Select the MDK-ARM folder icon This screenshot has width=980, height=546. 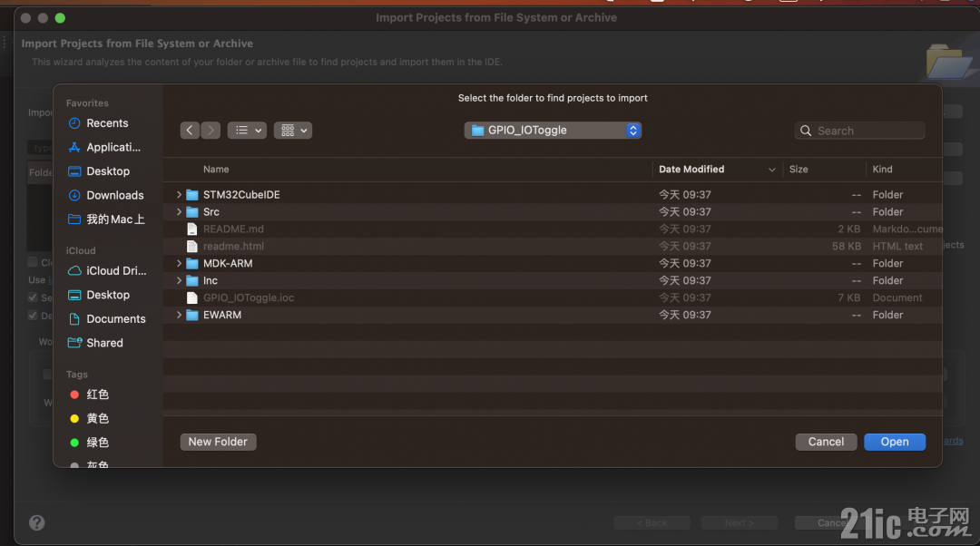pyautogui.click(x=192, y=264)
